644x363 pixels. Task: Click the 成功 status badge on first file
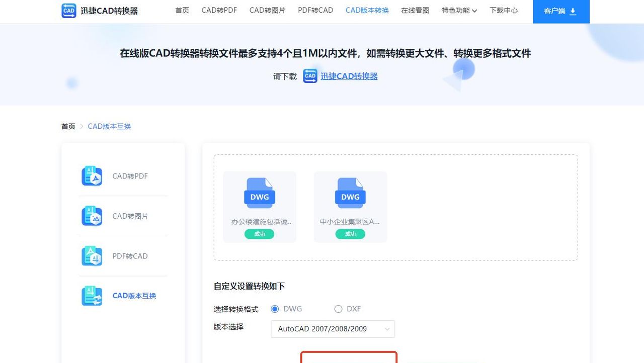click(x=259, y=234)
